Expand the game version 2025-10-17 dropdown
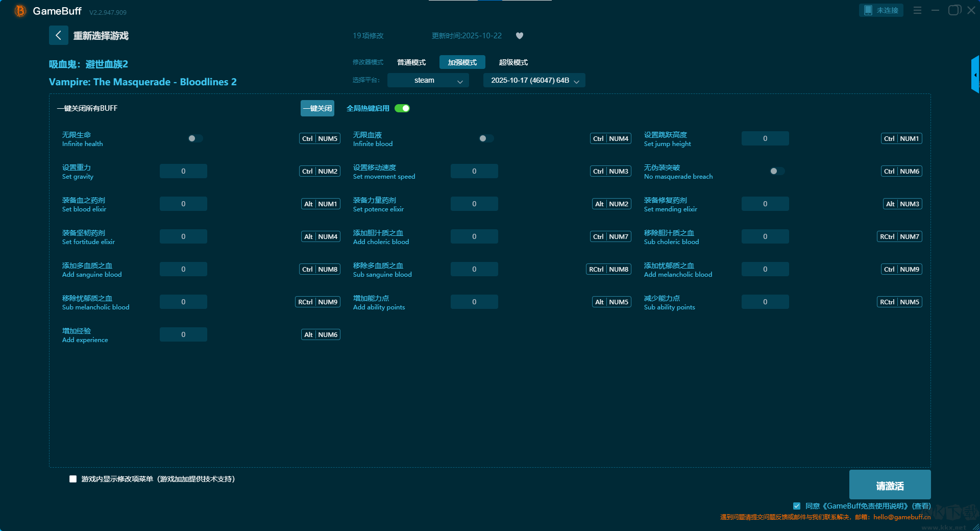The width and height of the screenshot is (980, 531). (x=534, y=80)
